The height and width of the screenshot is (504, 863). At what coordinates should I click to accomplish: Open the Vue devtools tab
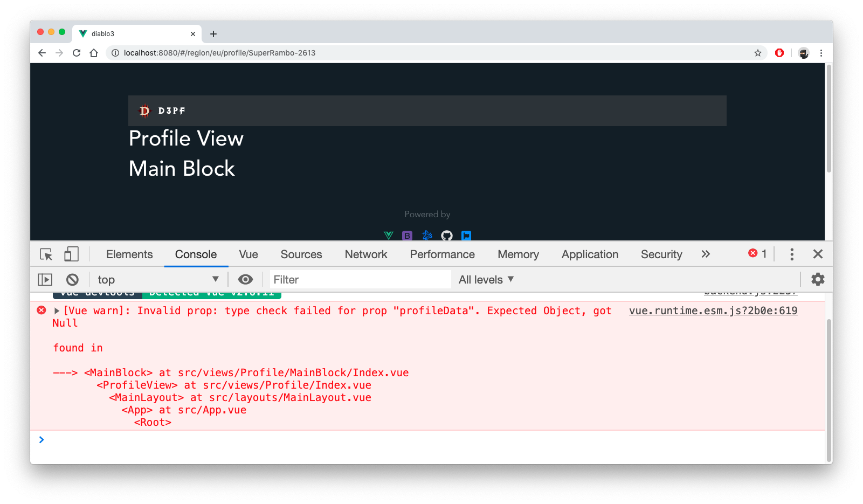(x=248, y=254)
